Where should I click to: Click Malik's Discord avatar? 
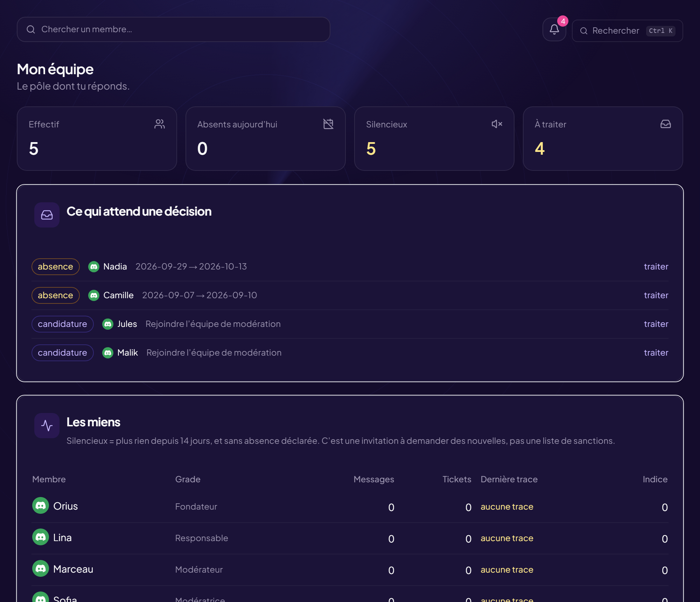click(108, 353)
